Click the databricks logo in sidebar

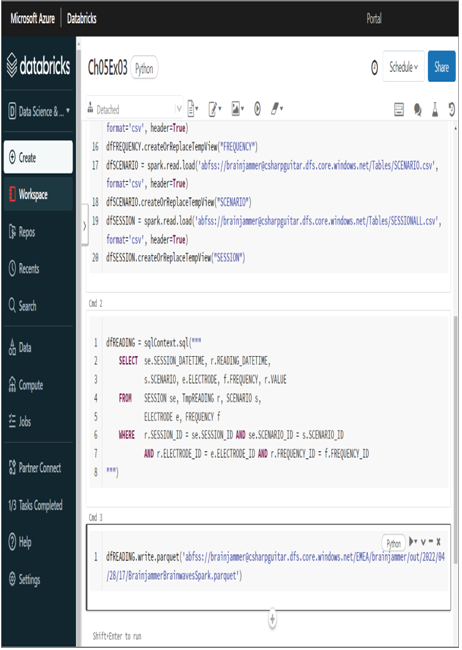pos(39,66)
